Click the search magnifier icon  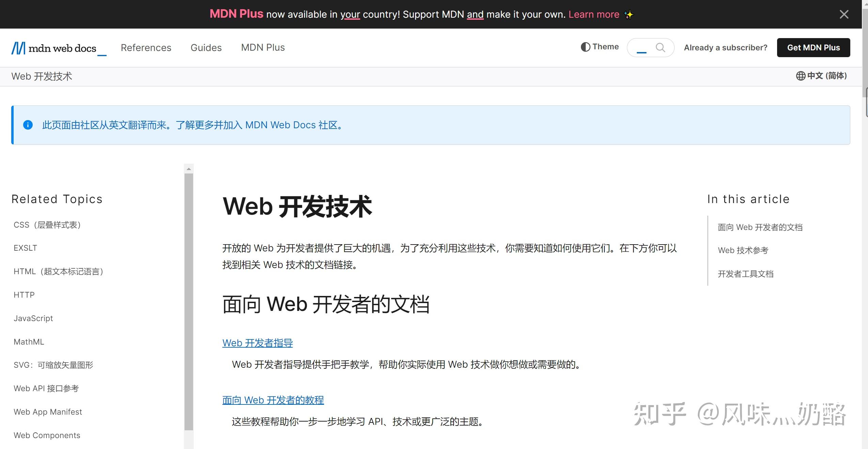660,48
